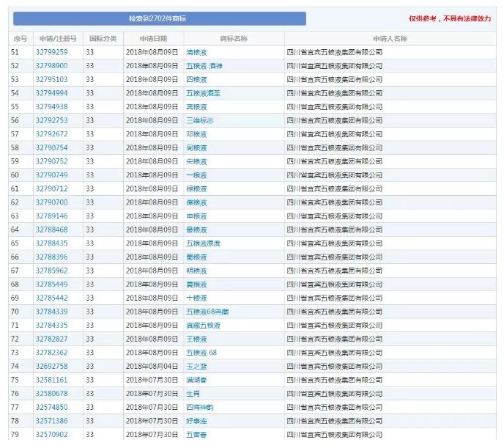Click the blue 检索到2702件商标 result bar
Screen dimensions: 504x448
click(160, 18)
